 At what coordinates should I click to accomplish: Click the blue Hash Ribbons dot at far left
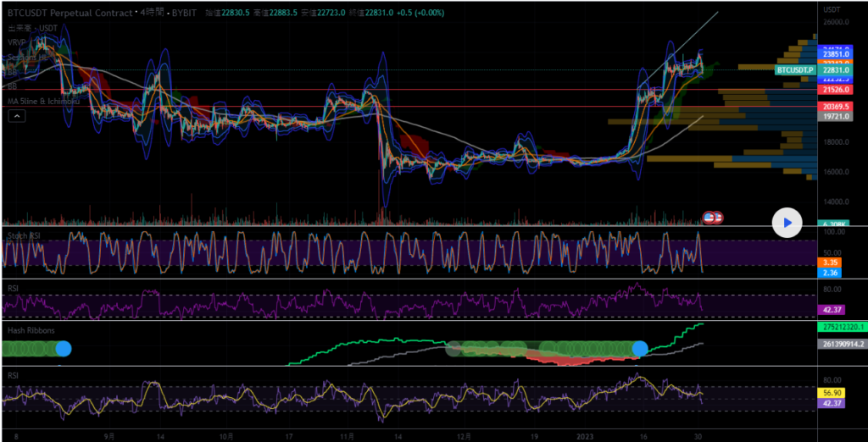coord(64,348)
